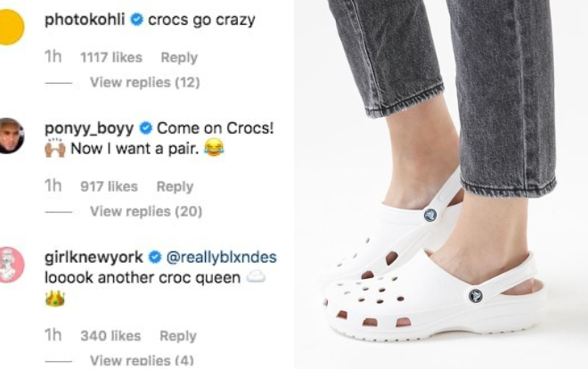The width and height of the screenshot is (588, 369).
Task: Open the @reallyblxndes mention link
Action: (x=221, y=258)
